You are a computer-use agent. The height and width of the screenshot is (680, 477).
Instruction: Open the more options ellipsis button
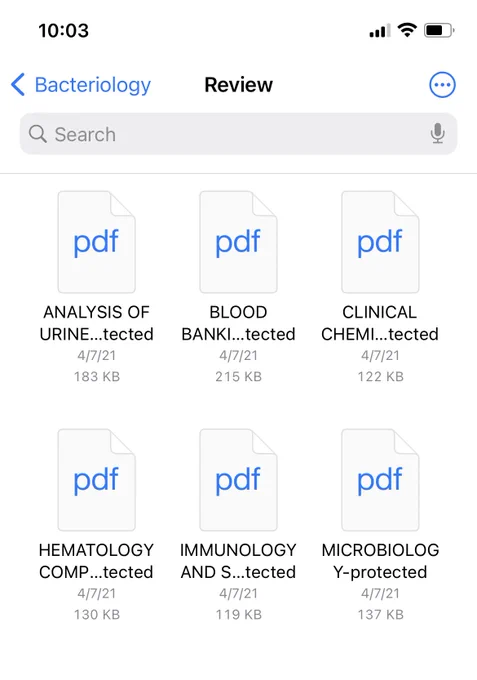click(442, 85)
